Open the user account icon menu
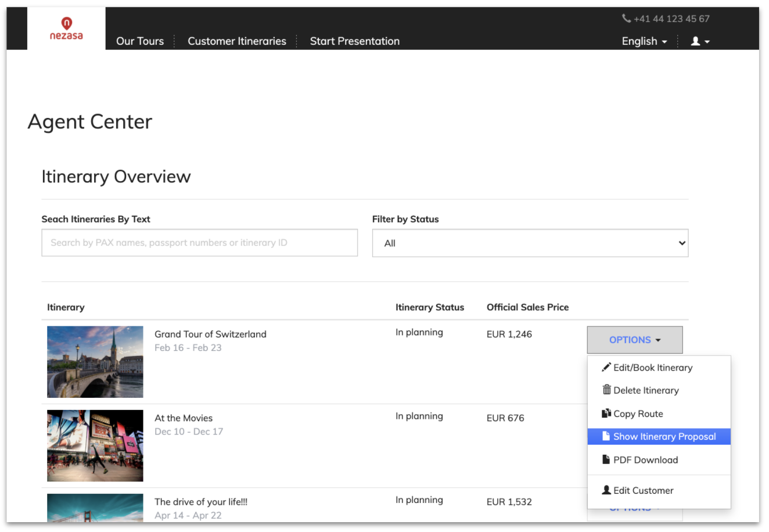Image resolution: width=769 pixels, height=532 pixels. point(700,41)
